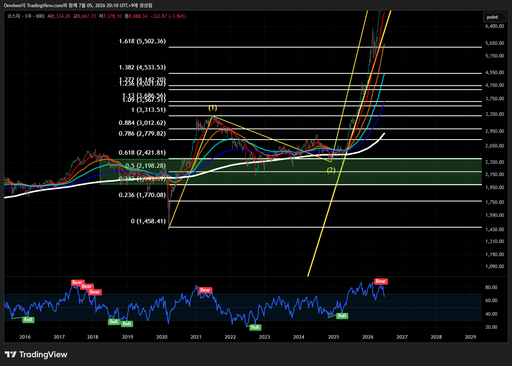Viewport: 512px width, 366px height.
Task: Click 3,750.00 on the price axis
Action: [495, 99]
